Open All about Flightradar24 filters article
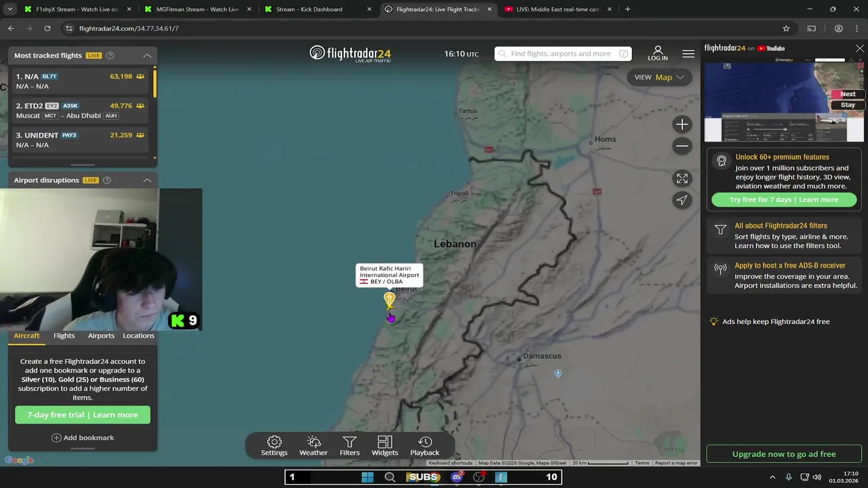The height and width of the screenshot is (488, 868). click(784, 236)
